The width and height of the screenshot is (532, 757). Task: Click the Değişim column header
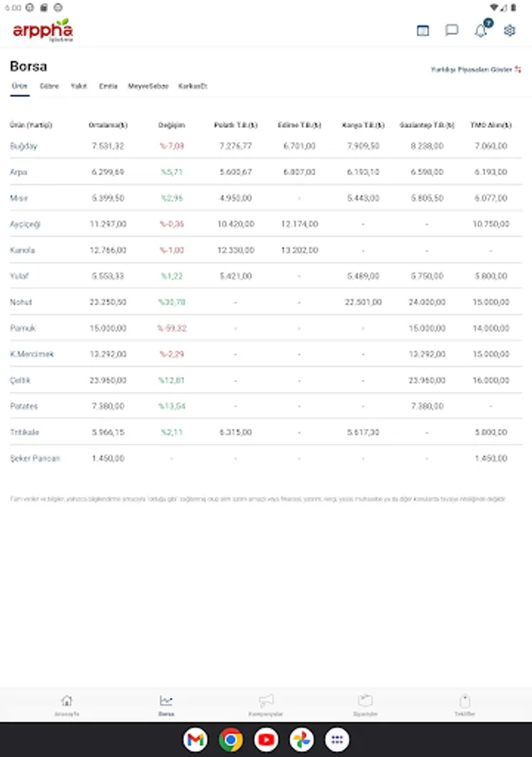[171, 125]
